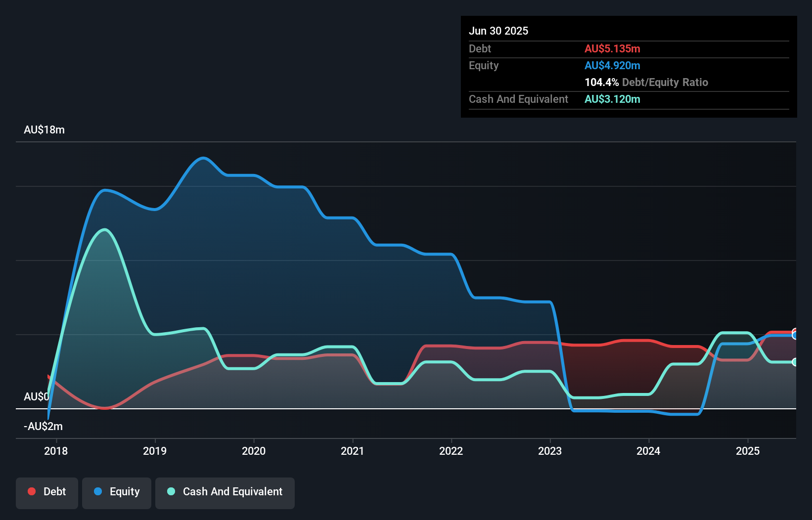Image resolution: width=812 pixels, height=520 pixels.
Task: Click the blue Equity endpoint marker on chart
Action: 795,336
